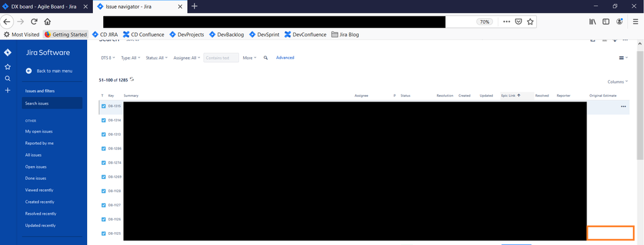Open issue key D8-1314
This screenshot has width=644, height=245.
point(114,120)
